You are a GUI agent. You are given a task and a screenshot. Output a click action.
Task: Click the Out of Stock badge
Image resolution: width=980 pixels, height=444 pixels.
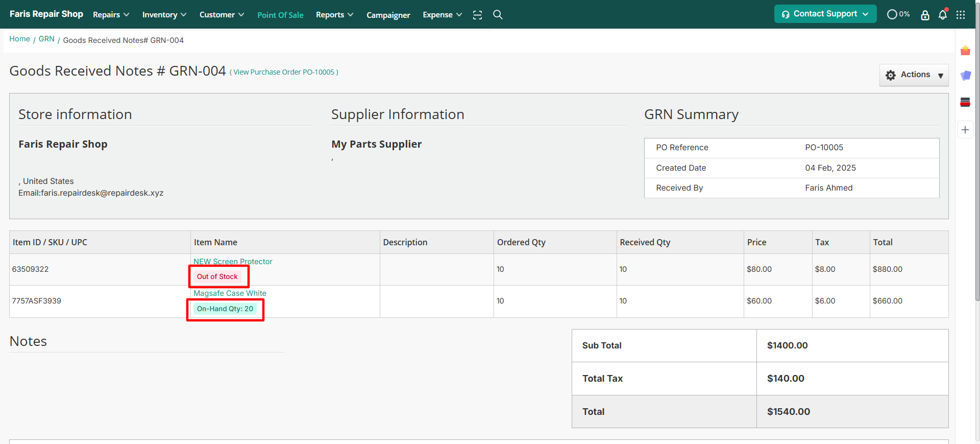pyautogui.click(x=217, y=276)
